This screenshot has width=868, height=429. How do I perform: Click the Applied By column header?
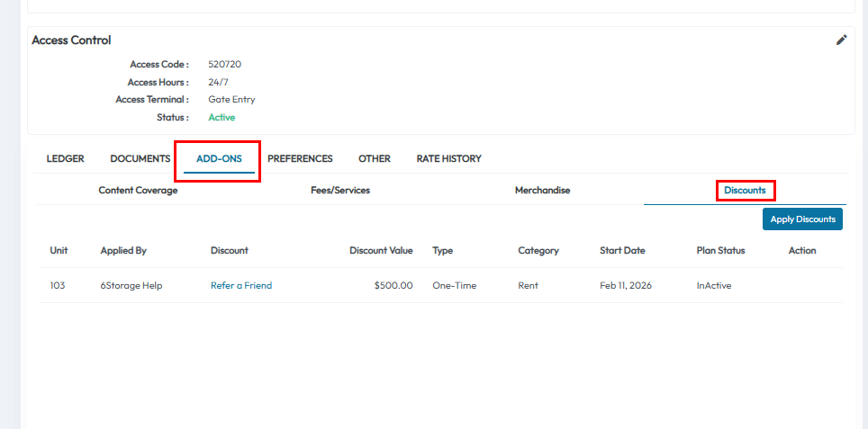(123, 251)
